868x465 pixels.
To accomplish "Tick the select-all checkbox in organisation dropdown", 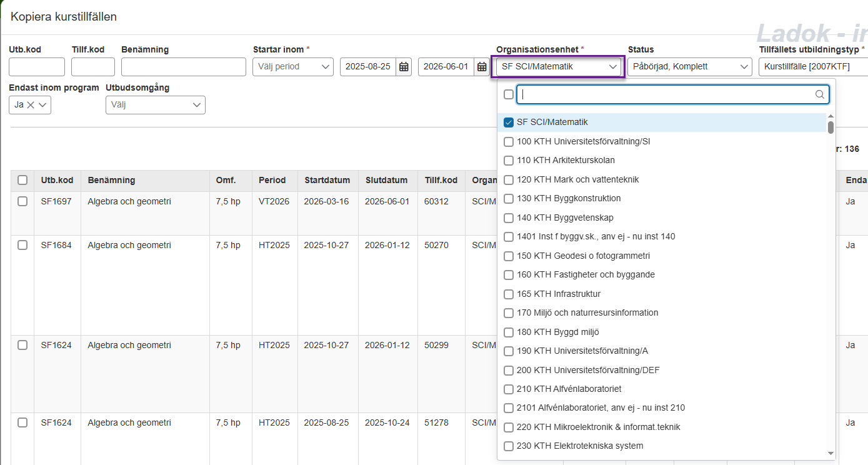I will [x=509, y=94].
